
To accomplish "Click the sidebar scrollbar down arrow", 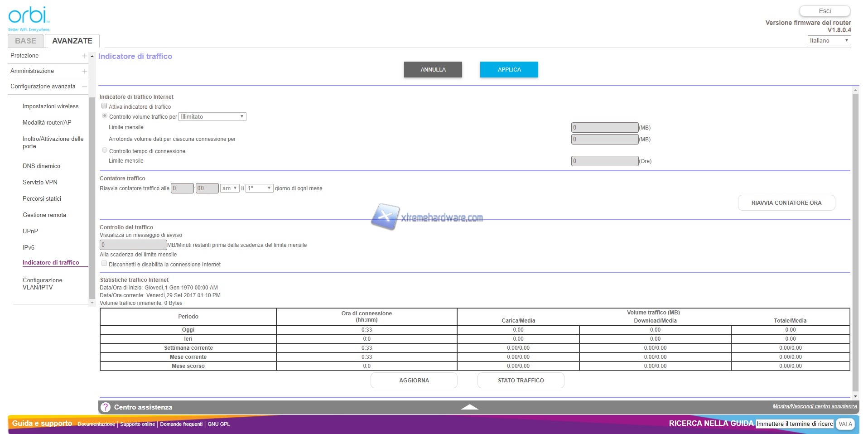I will [92, 302].
